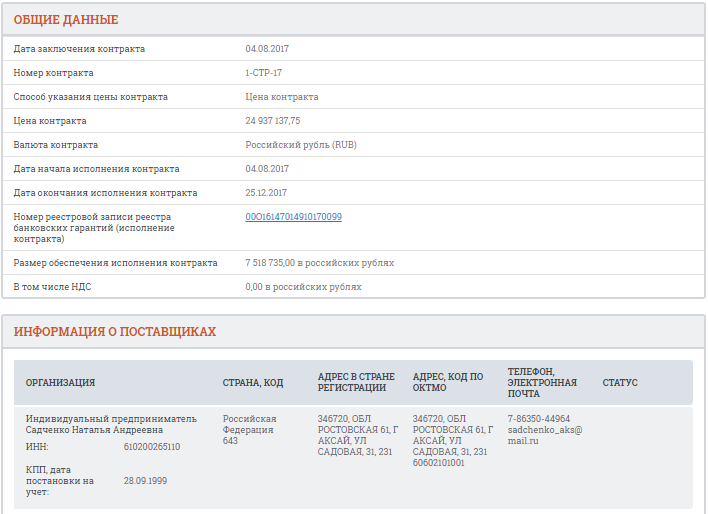This screenshot has width=708, height=514.
Task: Click the СТАТУС column header
Action: click(x=620, y=383)
